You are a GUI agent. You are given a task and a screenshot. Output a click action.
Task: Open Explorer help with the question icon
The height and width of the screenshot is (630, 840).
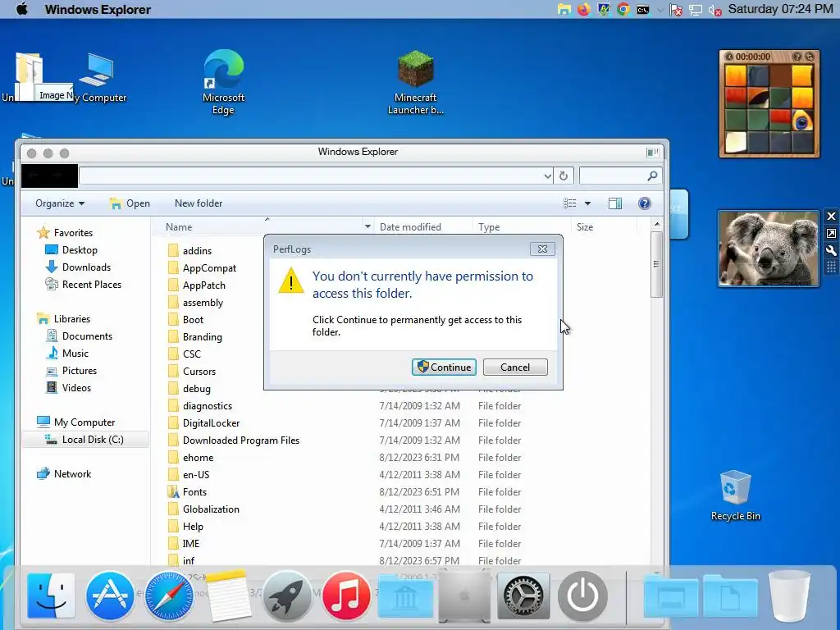[645, 203]
